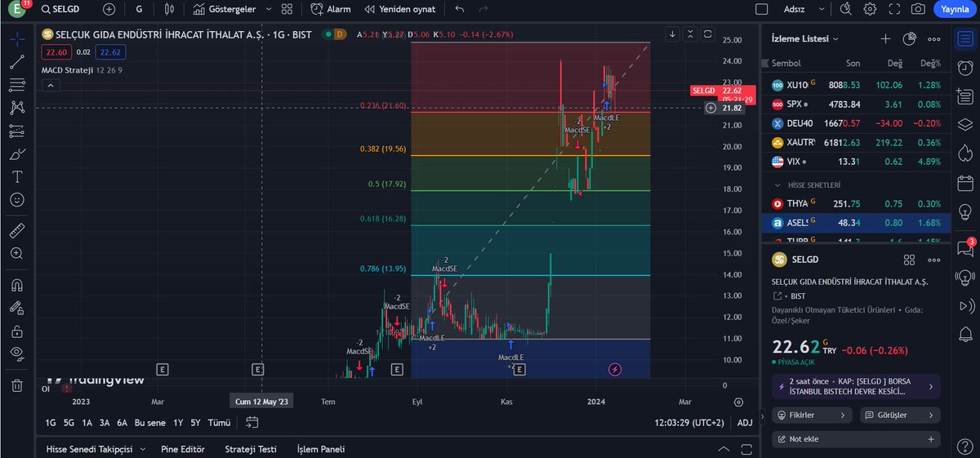The width and height of the screenshot is (980, 458).
Task: Maximize chart pane icon
Action: pyautogui.click(x=707, y=34)
